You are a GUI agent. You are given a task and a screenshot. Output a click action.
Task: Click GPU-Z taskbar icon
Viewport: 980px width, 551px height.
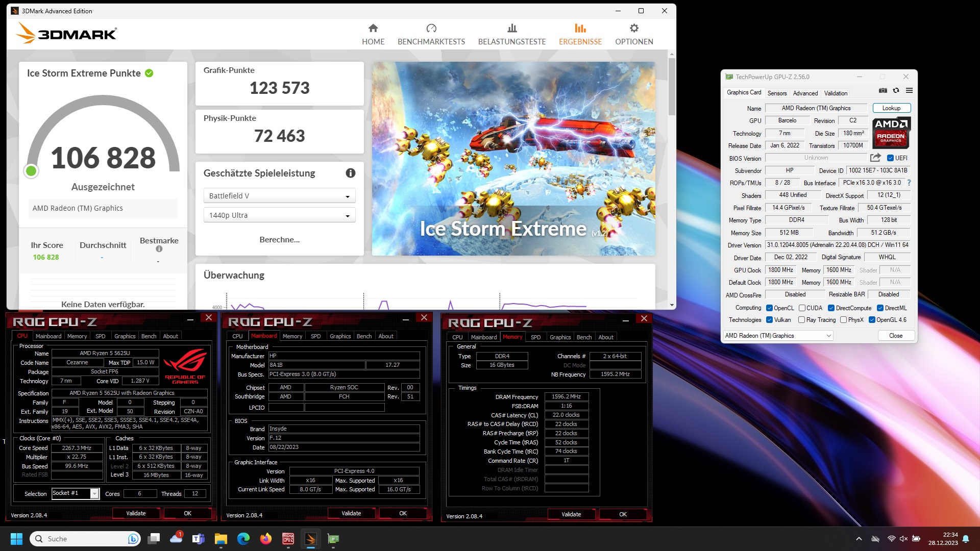(x=333, y=539)
